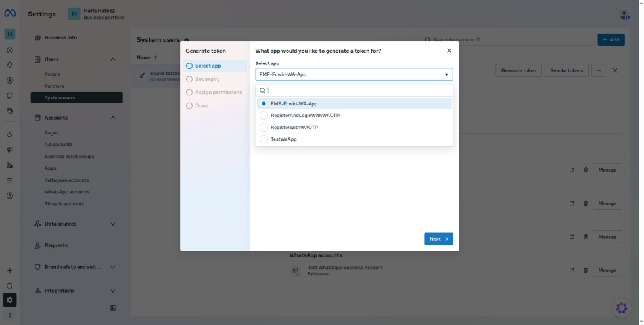The height and width of the screenshot is (325, 644).
Task: Open Instagram accounts in sidebar
Action: 66,180
